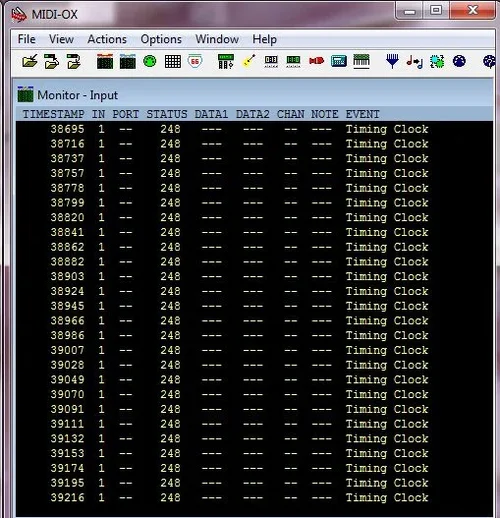
Task: Select the row with timestamp 38757
Action: click(254, 173)
